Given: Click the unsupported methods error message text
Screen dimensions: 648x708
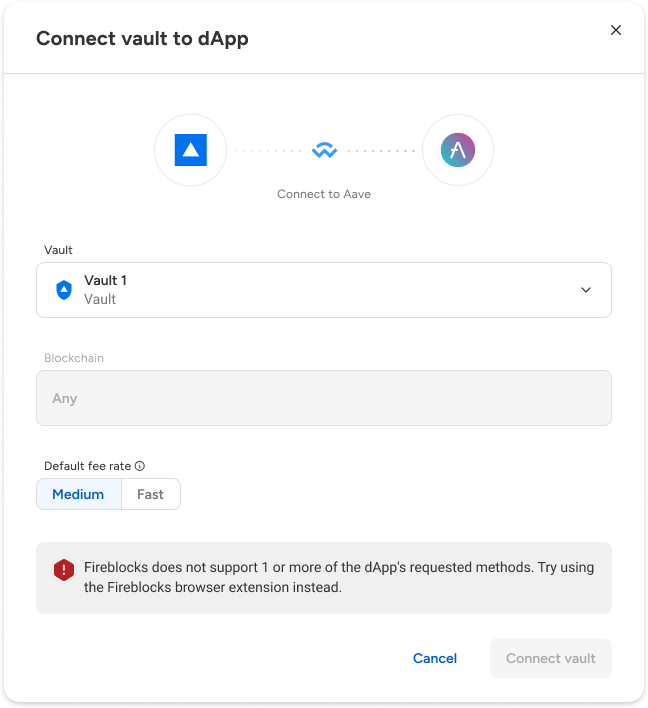Looking at the screenshot, I should [338, 577].
